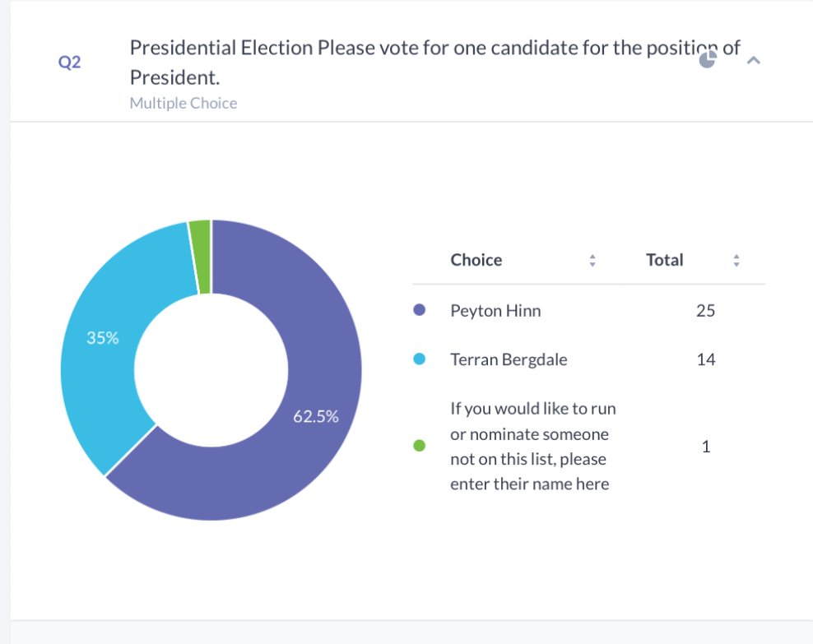The width and height of the screenshot is (813, 644).
Task: Click the blue Terran Bergdale legend dot
Action: (420, 359)
